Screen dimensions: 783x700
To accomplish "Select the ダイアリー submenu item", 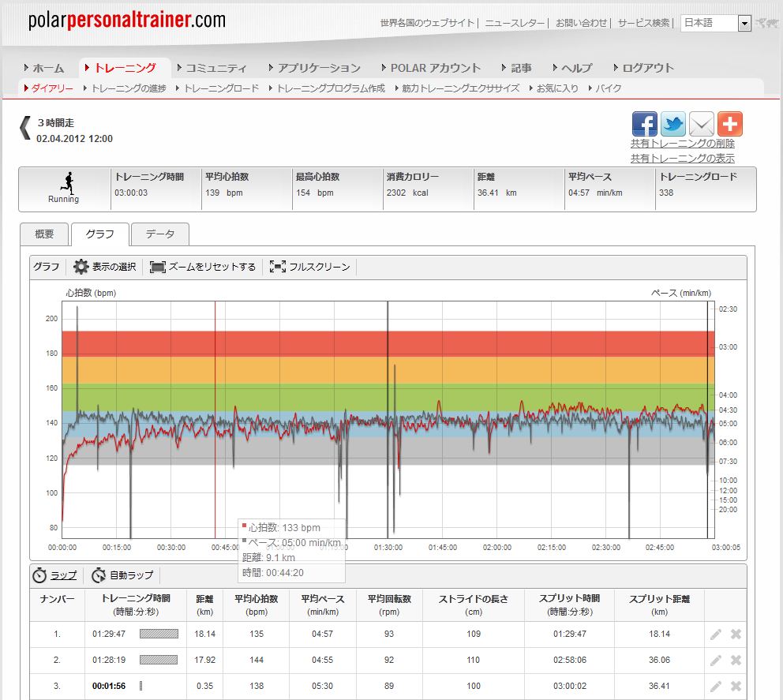I will (49, 88).
